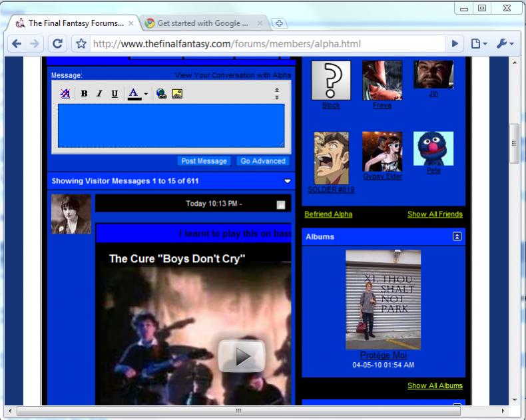Close the Get started with Google tab
This screenshot has height=420, width=526.
click(x=260, y=23)
